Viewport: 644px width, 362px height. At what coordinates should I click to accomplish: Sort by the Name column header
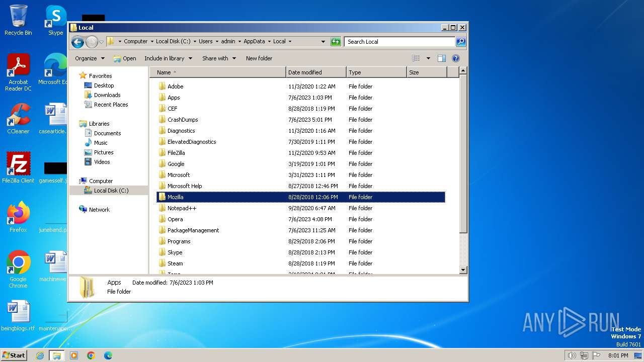coord(218,72)
